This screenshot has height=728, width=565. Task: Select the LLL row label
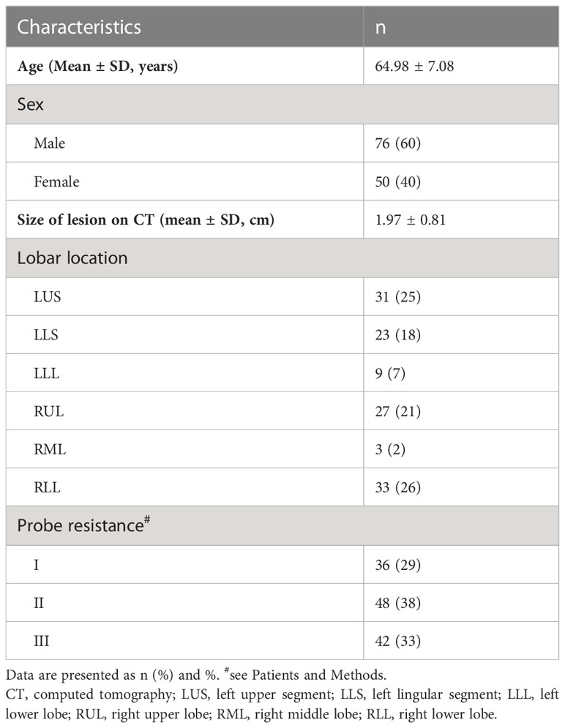pos(46,373)
